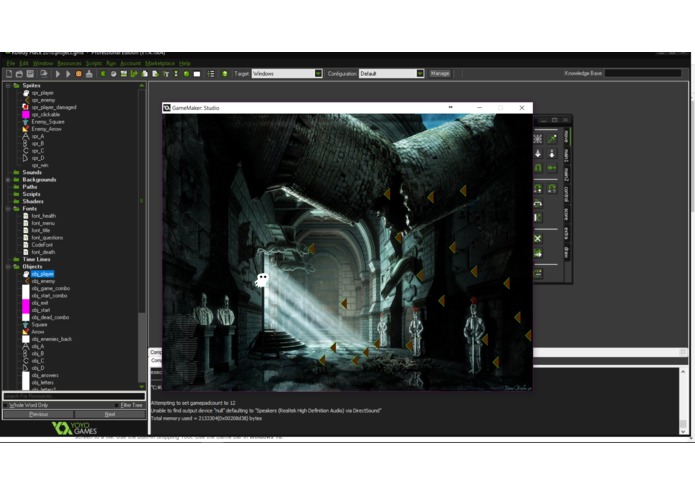Click the Create font T icon
This screenshot has height=494, width=695.
(x=166, y=74)
